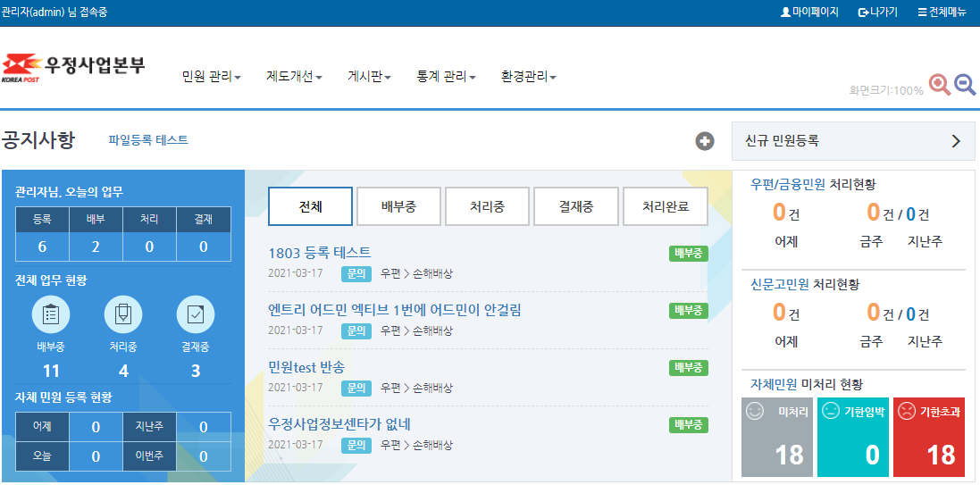Open the 환경관리 dropdown menu
The height and width of the screenshot is (485, 980).
click(x=528, y=77)
